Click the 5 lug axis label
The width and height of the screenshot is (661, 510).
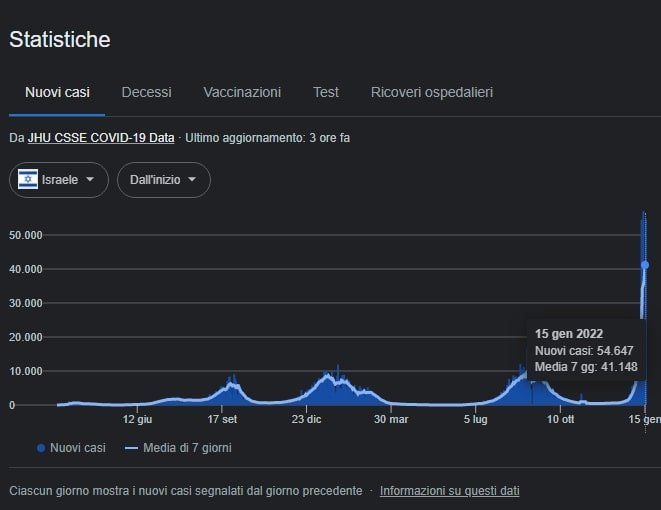tap(476, 419)
